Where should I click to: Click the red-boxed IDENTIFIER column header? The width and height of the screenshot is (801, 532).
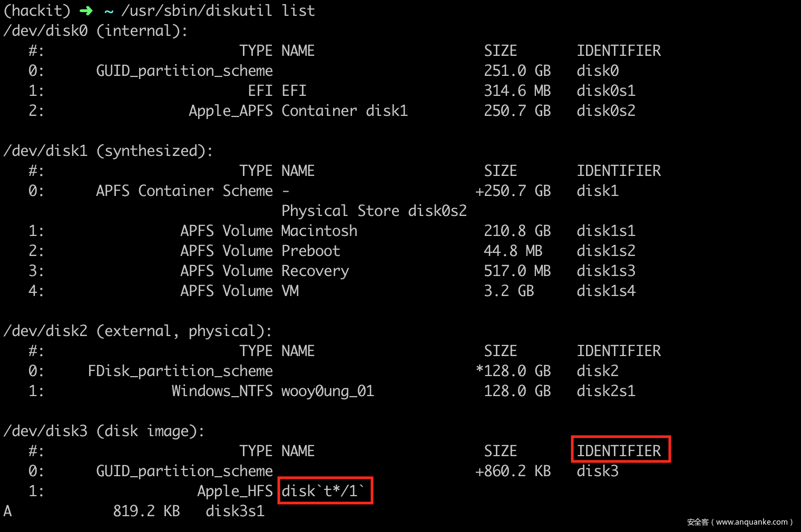pyautogui.click(x=620, y=450)
